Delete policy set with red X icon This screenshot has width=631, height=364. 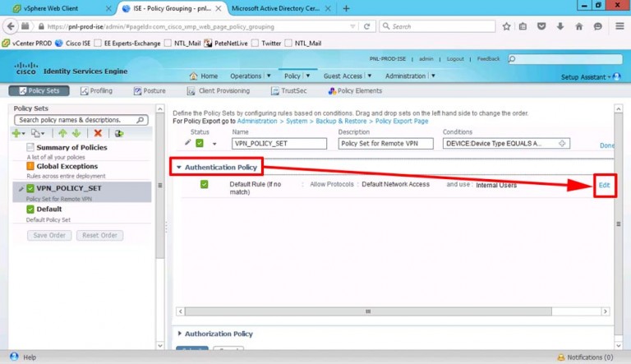pyautogui.click(x=98, y=133)
